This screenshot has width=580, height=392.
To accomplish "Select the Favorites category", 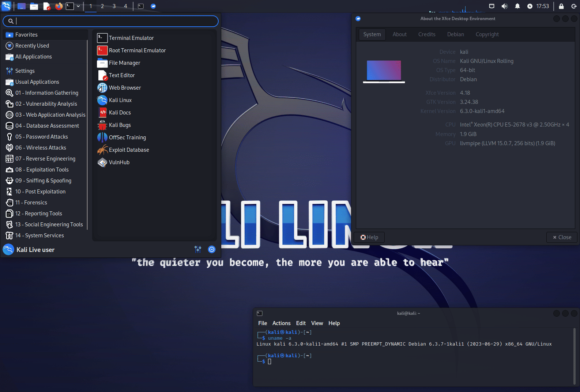I will click(x=45, y=35).
